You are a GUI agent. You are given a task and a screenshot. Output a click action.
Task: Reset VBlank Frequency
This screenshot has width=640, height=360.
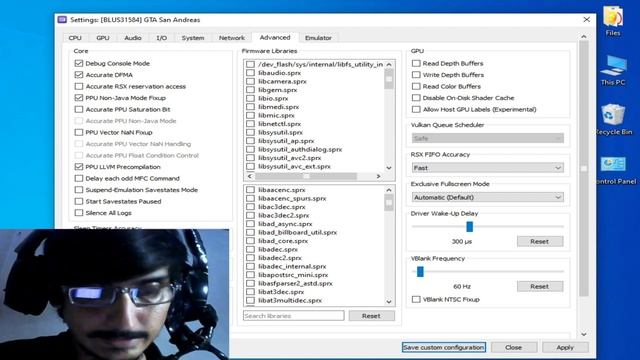pos(540,287)
